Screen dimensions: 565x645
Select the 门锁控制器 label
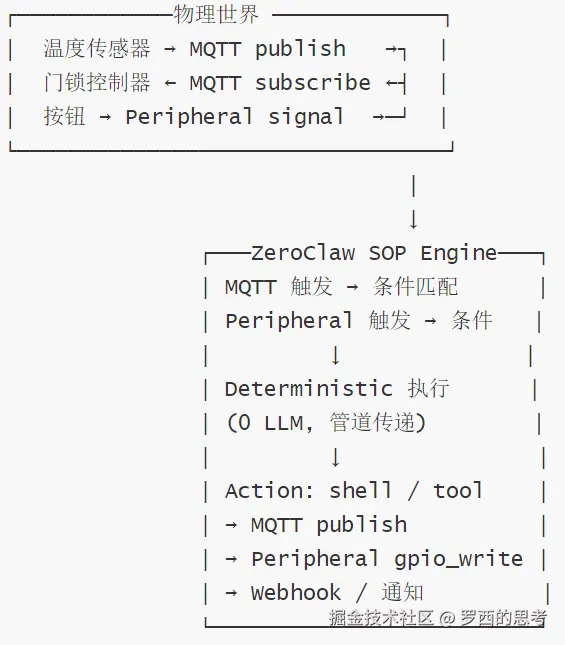[97, 83]
